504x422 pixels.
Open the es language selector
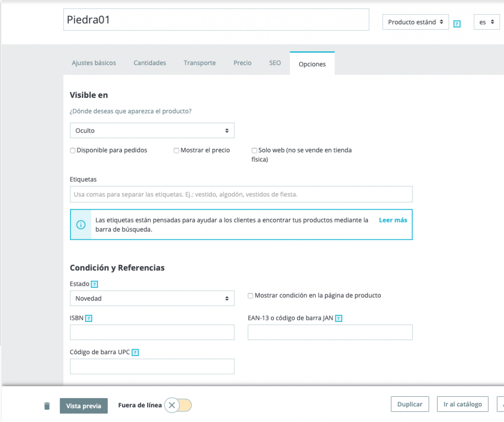[x=487, y=22]
